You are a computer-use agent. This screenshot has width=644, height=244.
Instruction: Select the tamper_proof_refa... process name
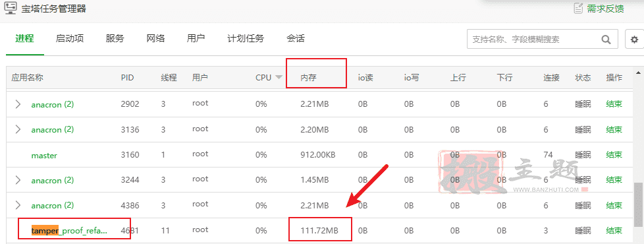pyautogui.click(x=69, y=231)
